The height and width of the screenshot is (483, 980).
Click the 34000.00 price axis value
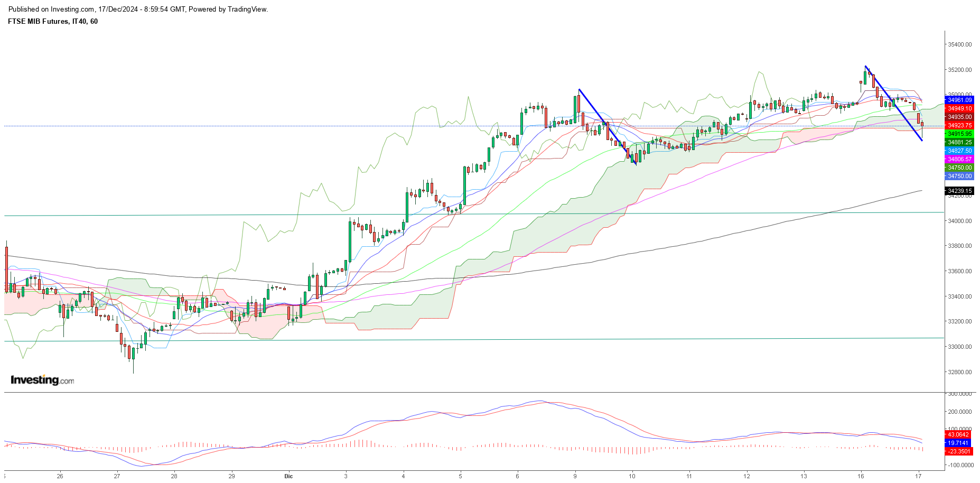[x=960, y=221]
